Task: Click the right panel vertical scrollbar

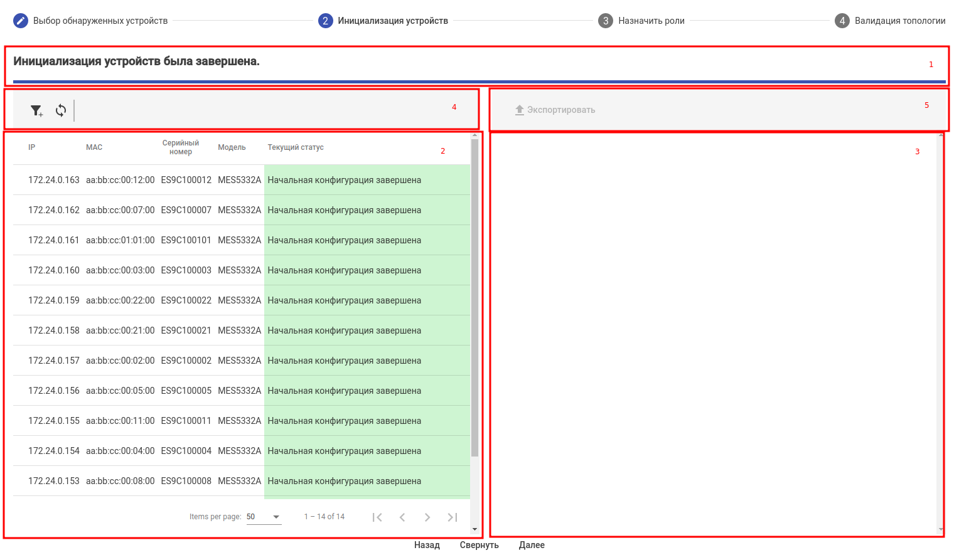Action: [940, 332]
